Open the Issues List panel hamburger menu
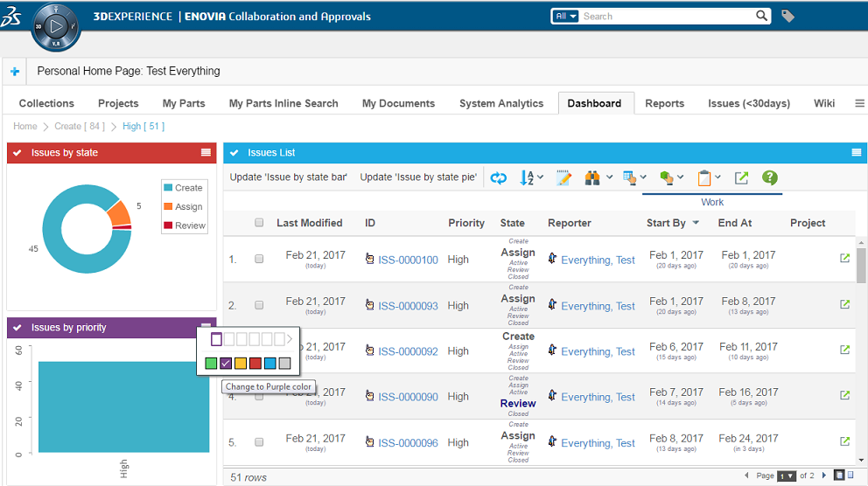The image size is (868, 486). [857, 153]
